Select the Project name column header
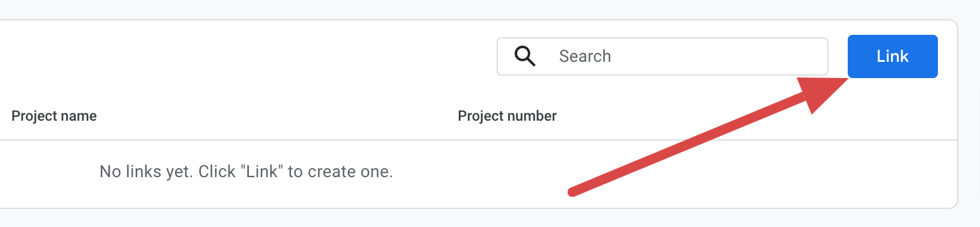Viewport: 980px width, 227px height. click(x=54, y=116)
